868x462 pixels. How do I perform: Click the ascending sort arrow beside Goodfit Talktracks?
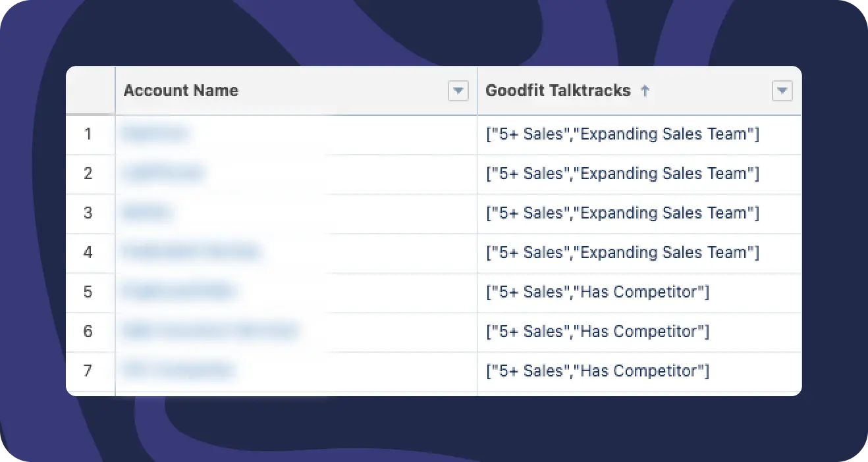click(x=645, y=91)
